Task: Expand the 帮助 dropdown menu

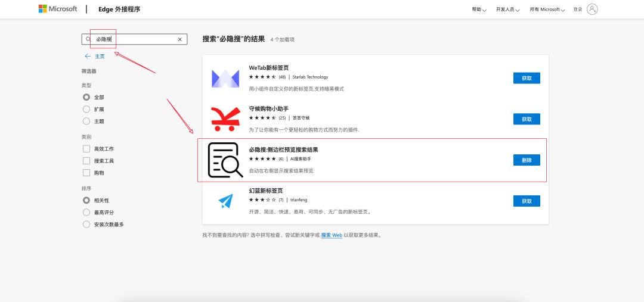Action: point(479,10)
